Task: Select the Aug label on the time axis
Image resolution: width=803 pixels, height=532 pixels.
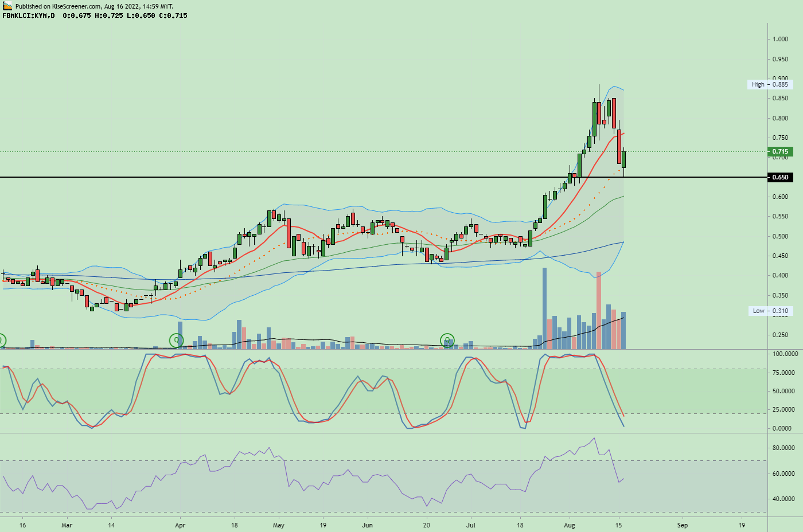Action: pyautogui.click(x=571, y=525)
